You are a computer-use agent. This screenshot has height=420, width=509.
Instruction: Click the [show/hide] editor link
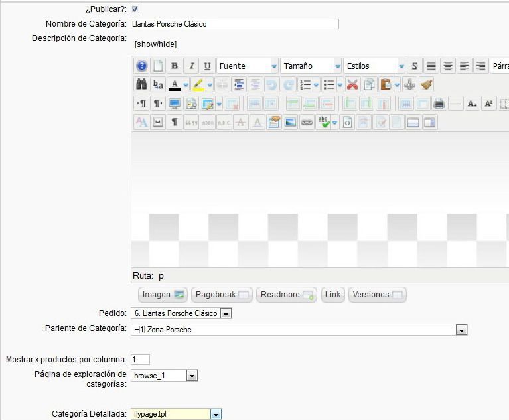[155, 44]
